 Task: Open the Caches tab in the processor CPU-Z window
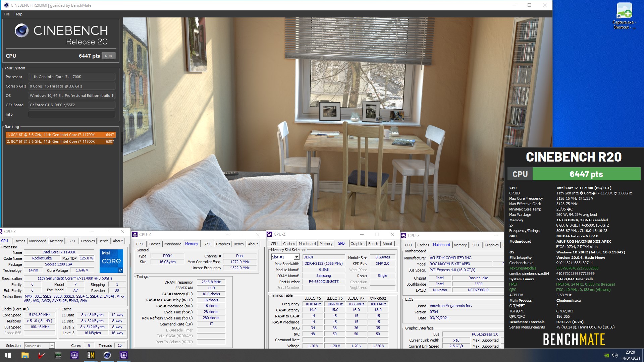click(x=19, y=241)
